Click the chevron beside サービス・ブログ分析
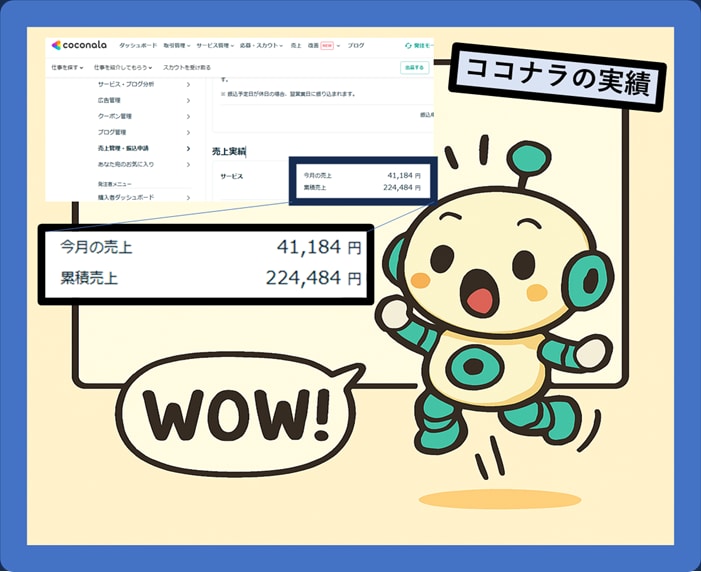 189,85
